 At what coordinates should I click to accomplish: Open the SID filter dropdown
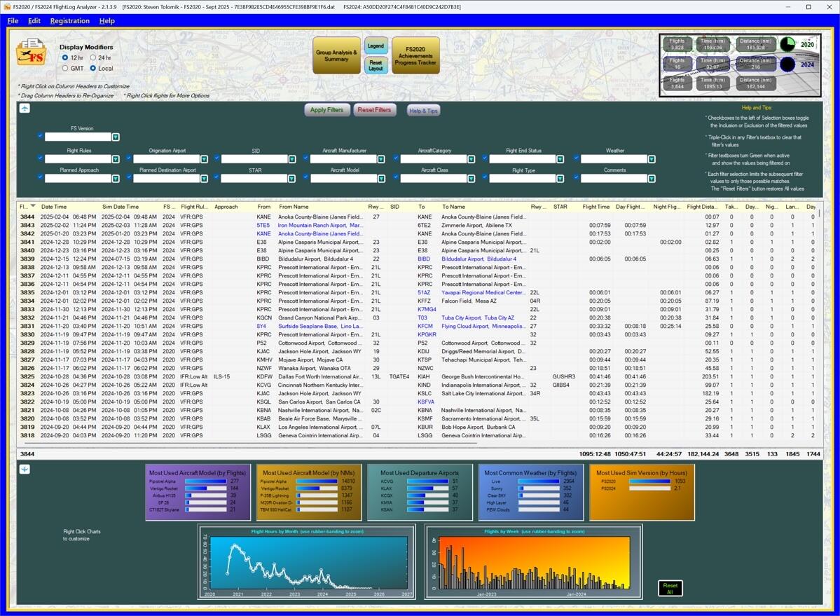292,159
